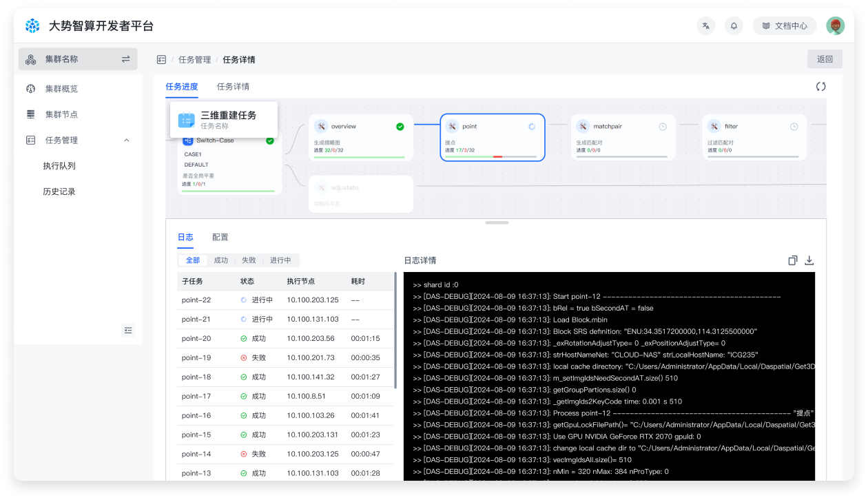Click the breadcrumb list icon

[x=161, y=60]
